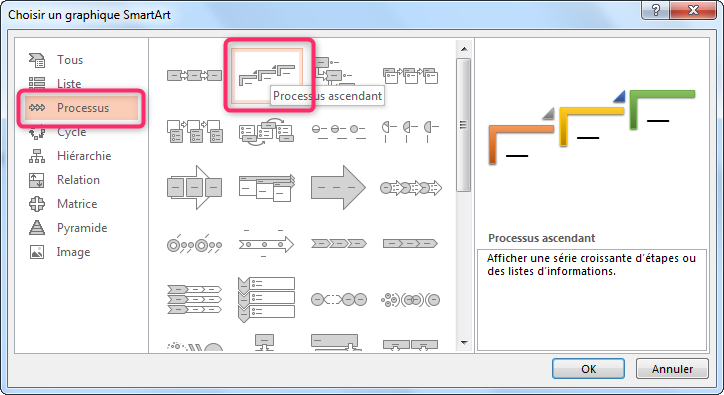Pick the large right arrow process layout
The image size is (724, 395).
click(338, 188)
